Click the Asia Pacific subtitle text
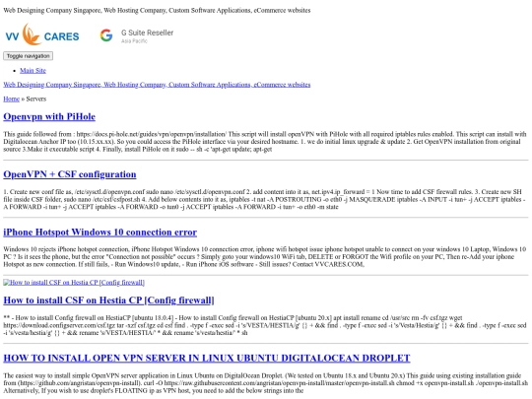532x399 pixels. click(x=134, y=41)
